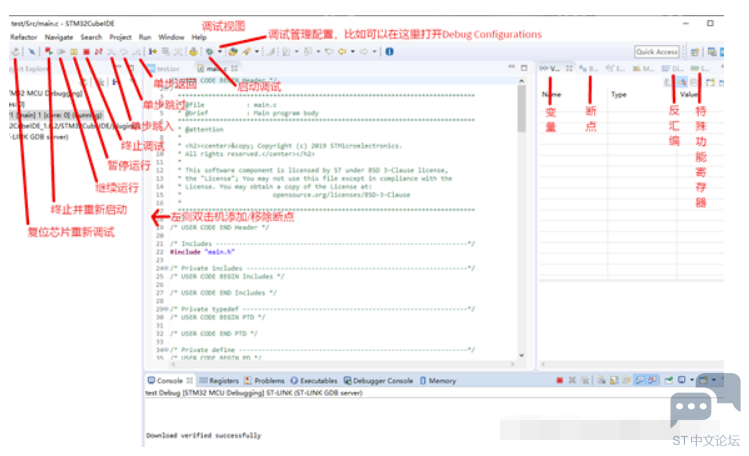
Task: Open the Display Selected Console dropdown arrow
Action: pyautogui.click(x=692, y=381)
